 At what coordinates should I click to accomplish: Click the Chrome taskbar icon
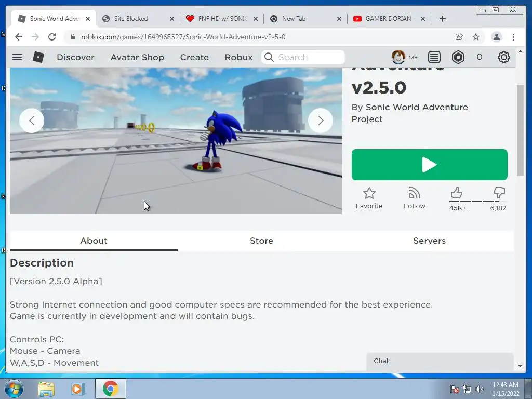(111, 389)
